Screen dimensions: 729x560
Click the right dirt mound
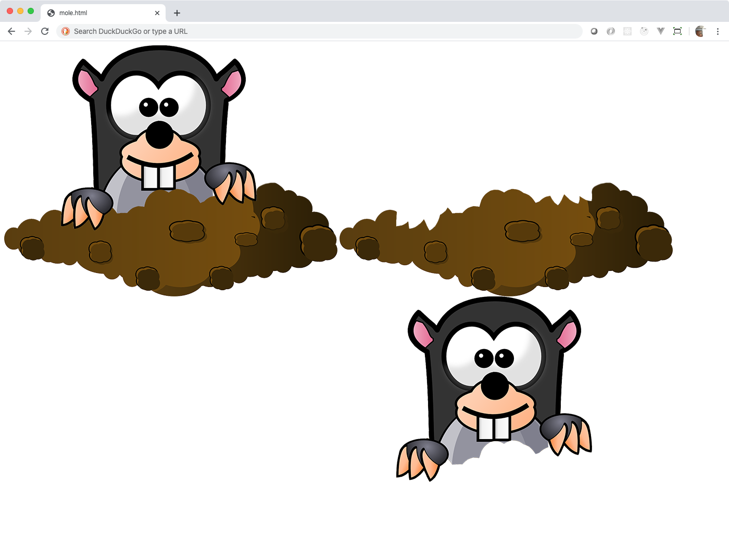tap(506, 240)
